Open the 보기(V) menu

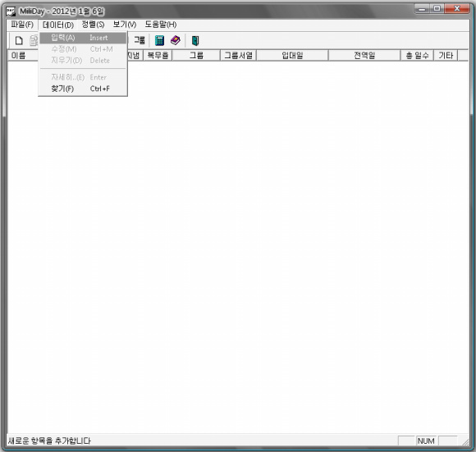pyautogui.click(x=125, y=25)
